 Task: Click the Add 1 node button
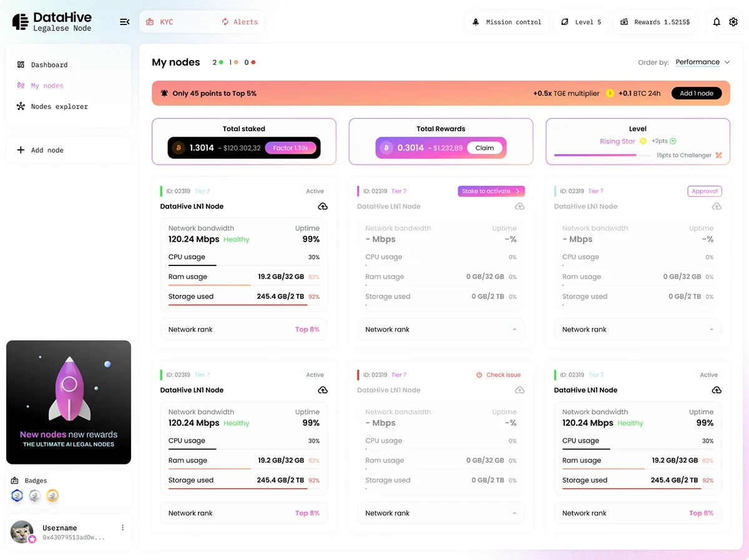(x=697, y=93)
